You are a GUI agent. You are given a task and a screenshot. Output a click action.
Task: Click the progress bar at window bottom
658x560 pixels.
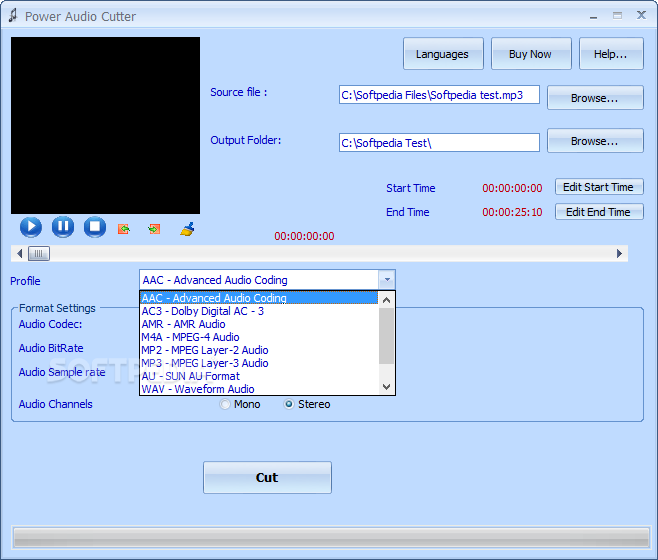tap(332, 537)
